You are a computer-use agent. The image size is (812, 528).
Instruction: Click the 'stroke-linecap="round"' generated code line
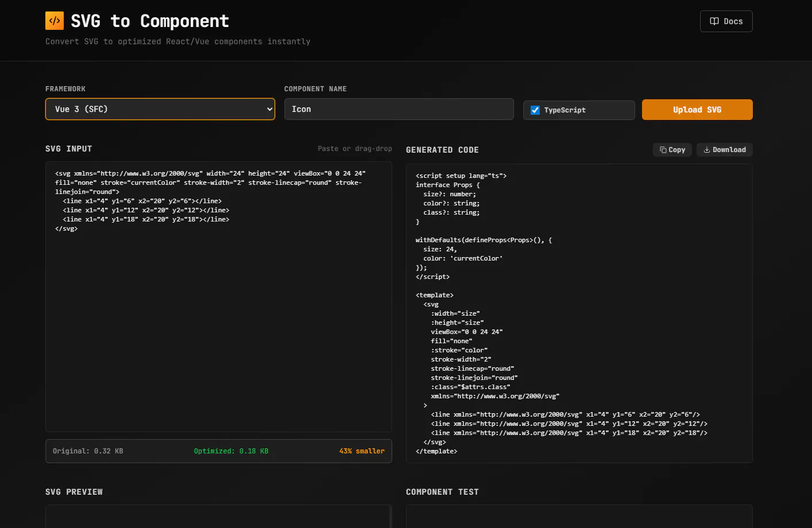(x=473, y=368)
